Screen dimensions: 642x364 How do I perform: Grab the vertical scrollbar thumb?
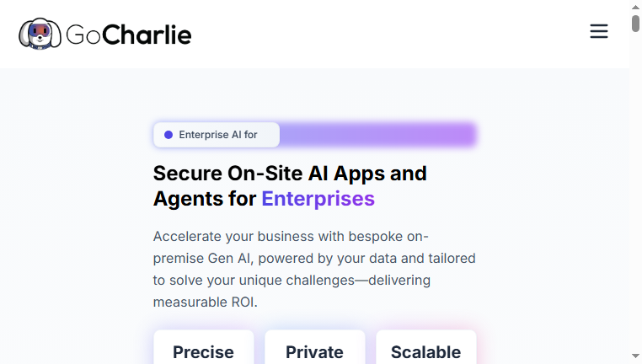click(635, 23)
